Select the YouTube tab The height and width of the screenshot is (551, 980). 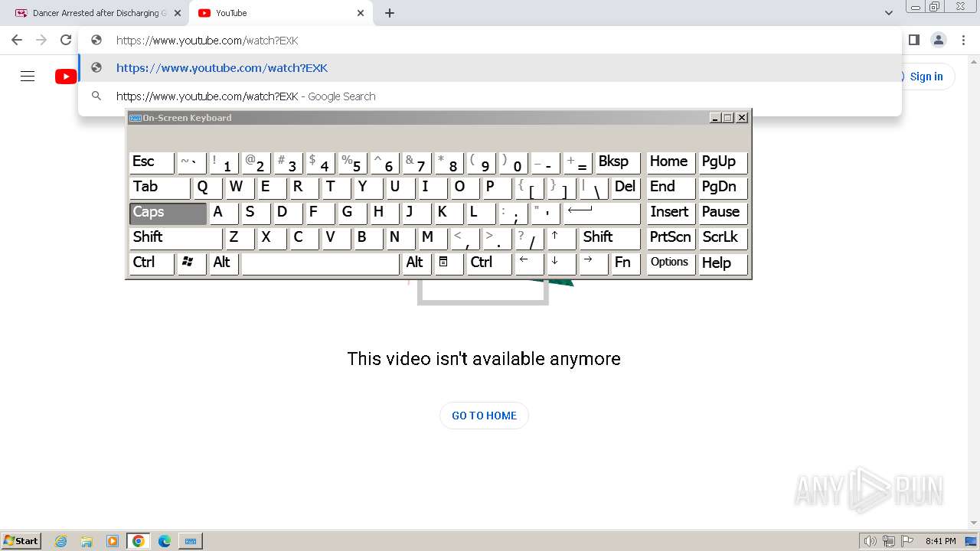pyautogui.click(x=281, y=13)
